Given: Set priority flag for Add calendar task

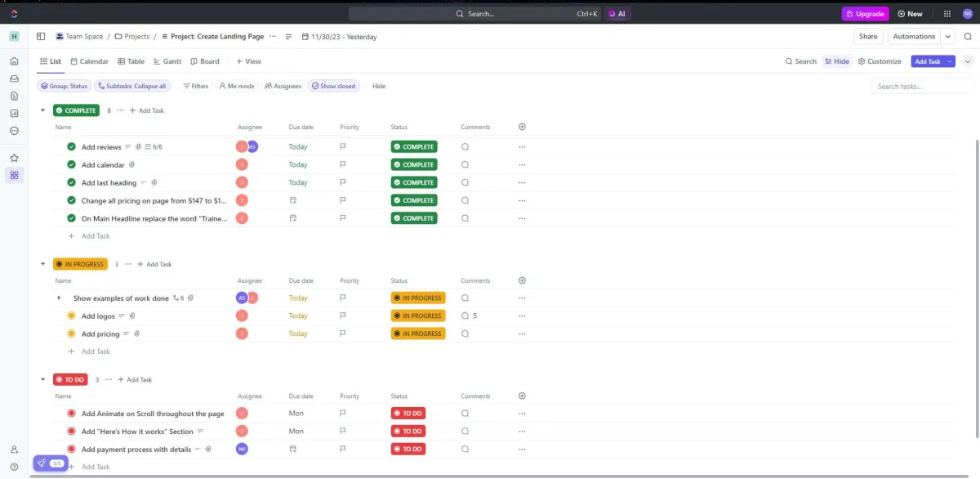Looking at the screenshot, I should (343, 165).
